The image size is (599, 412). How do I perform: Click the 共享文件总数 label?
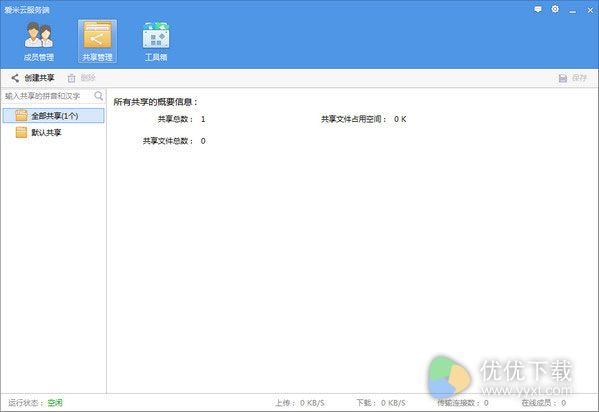point(168,141)
